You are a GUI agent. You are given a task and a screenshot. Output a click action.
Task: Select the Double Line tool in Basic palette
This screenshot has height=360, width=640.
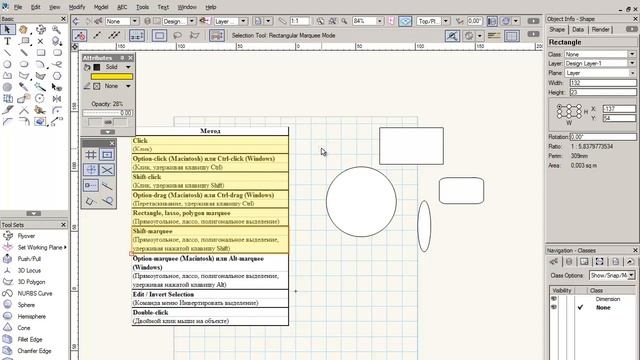tap(24, 53)
